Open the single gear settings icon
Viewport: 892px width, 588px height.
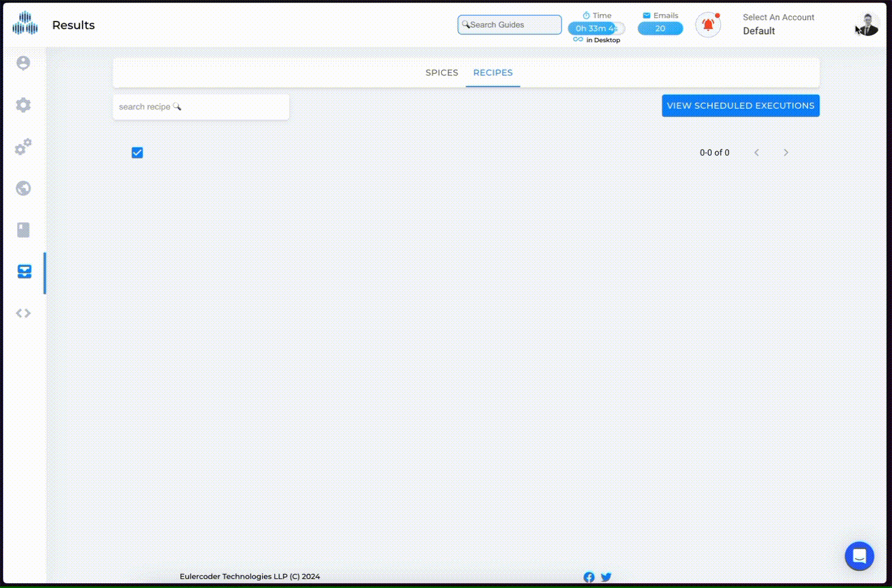(x=23, y=105)
